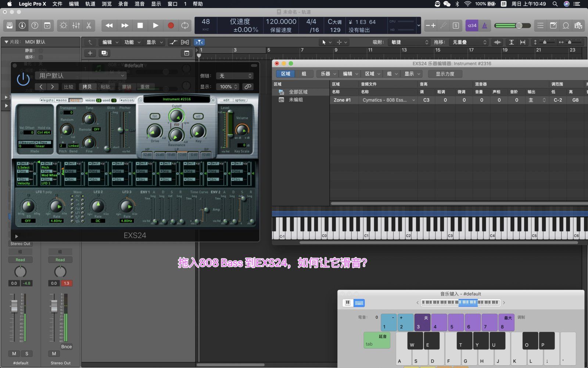
Task: Adjust the EXS24 Cutoff knob
Action: (x=177, y=116)
